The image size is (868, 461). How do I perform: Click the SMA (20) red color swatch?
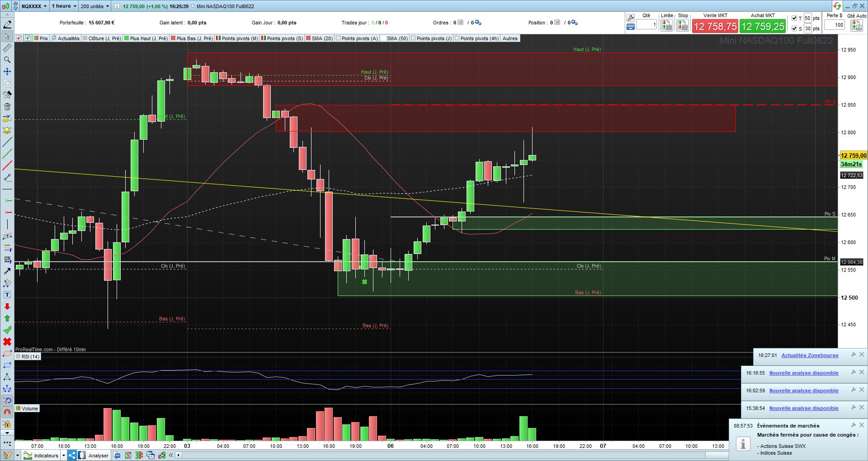[308, 38]
